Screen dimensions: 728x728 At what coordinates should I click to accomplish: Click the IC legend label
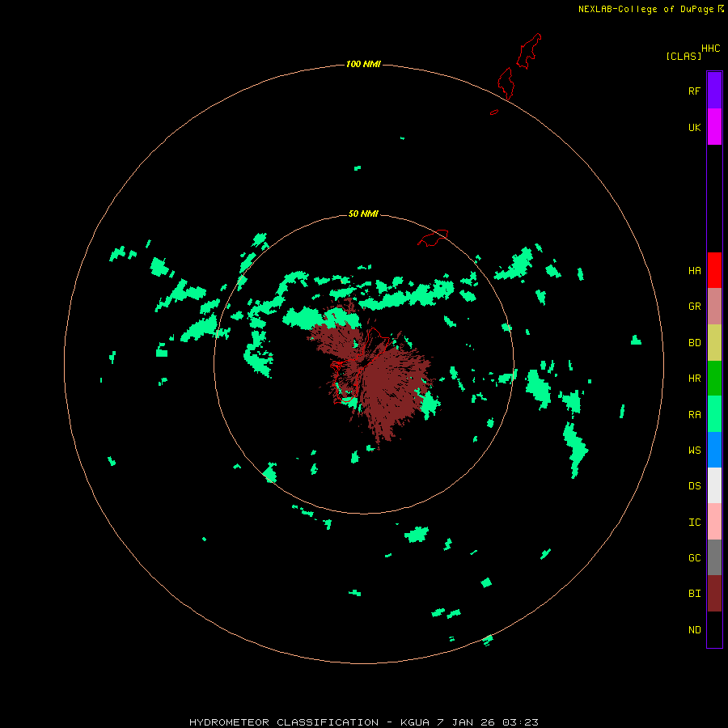pyautogui.click(x=694, y=522)
